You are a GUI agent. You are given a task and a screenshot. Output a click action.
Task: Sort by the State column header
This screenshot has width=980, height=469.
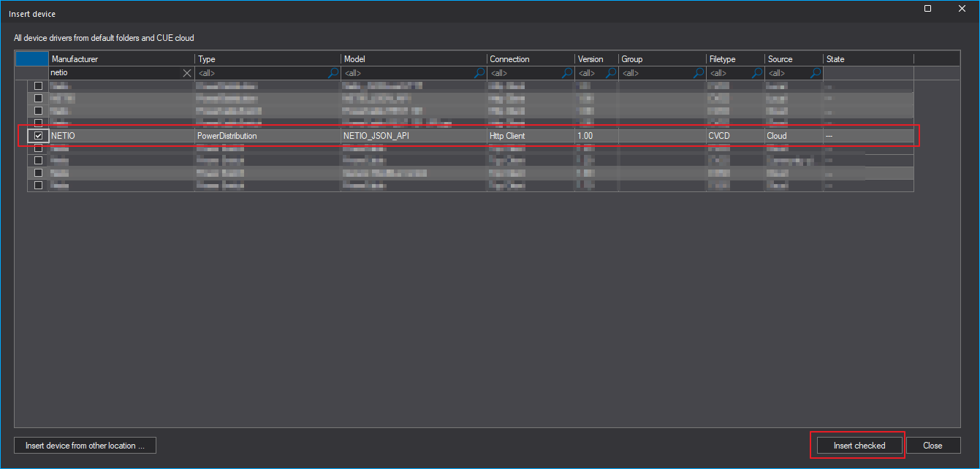pos(868,59)
